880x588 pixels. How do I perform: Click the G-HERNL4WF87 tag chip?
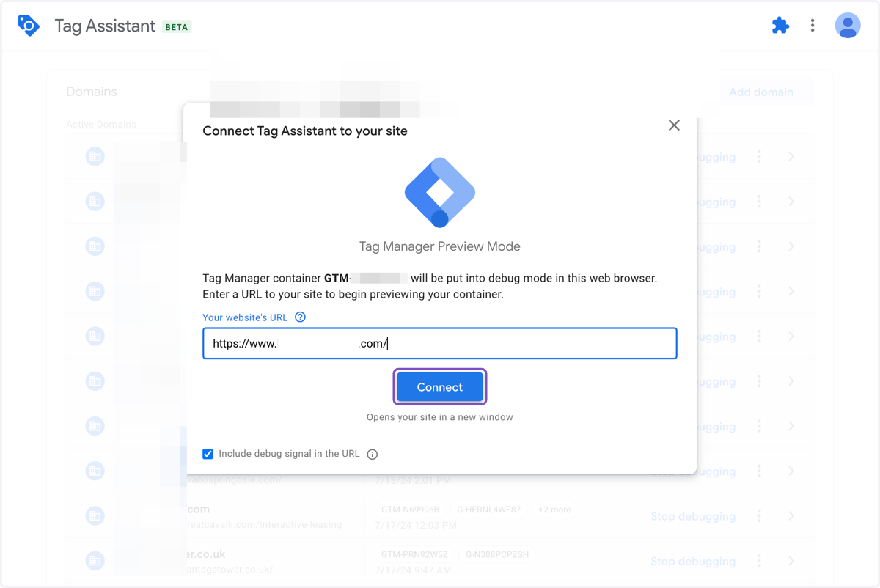click(x=488, y=510)
